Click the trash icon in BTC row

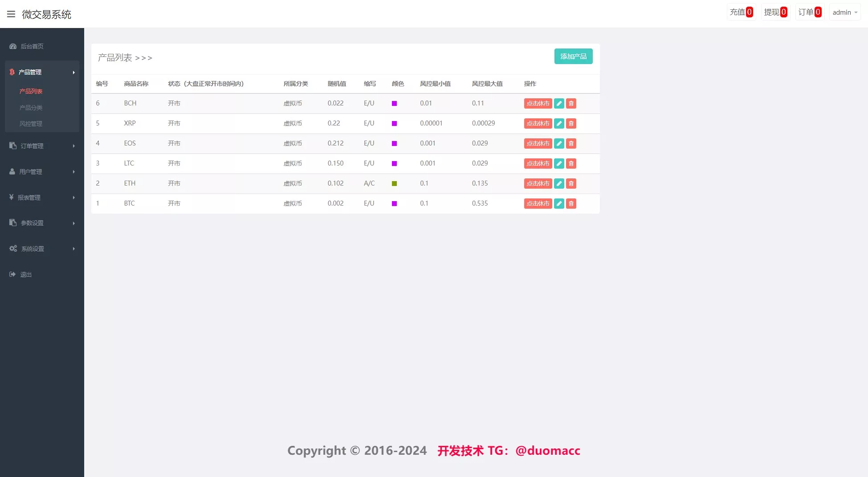[571, 204]
